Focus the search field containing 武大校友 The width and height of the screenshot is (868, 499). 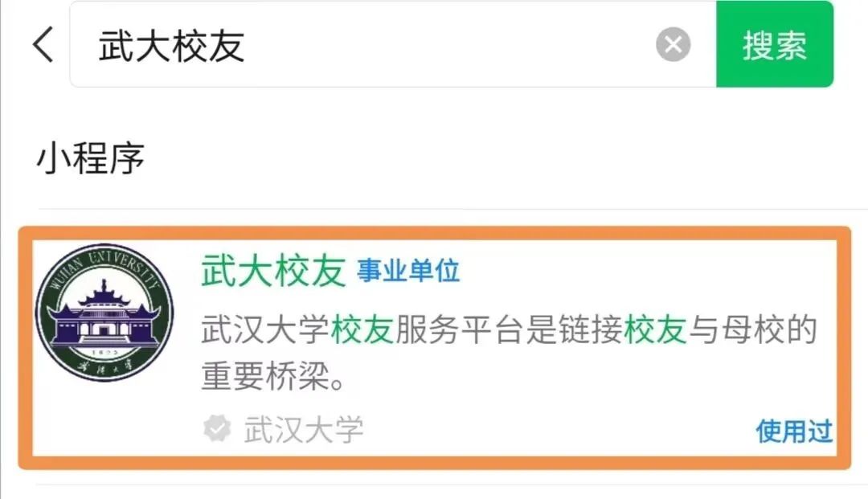[393, 44]
